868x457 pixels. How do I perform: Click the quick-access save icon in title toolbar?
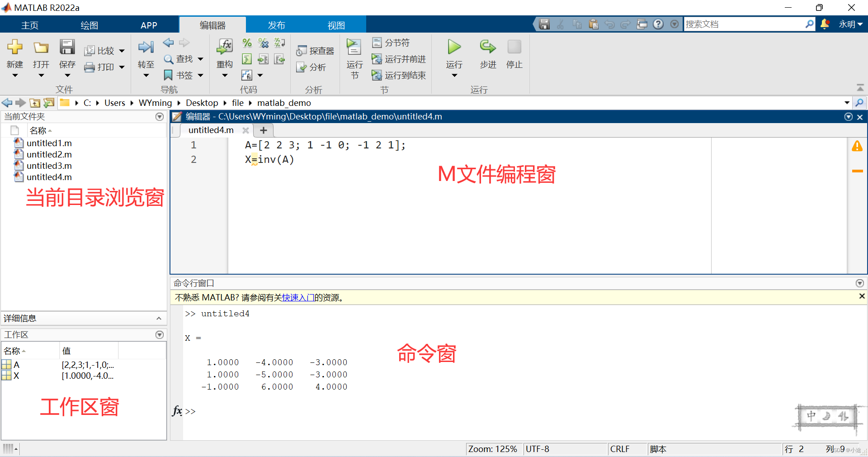544,24
